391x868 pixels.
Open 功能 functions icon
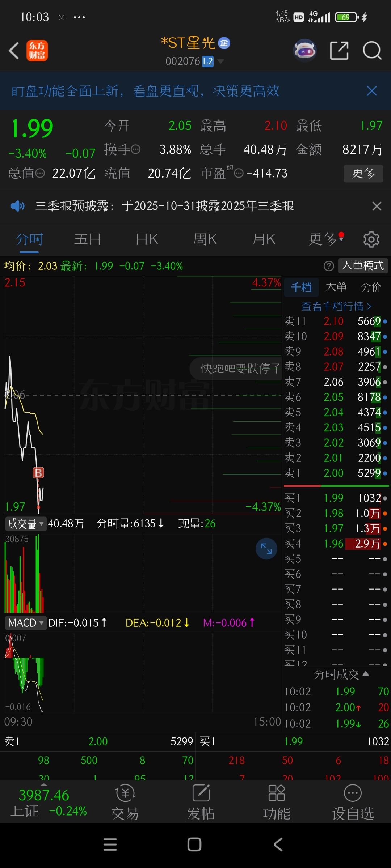[277, 802]
